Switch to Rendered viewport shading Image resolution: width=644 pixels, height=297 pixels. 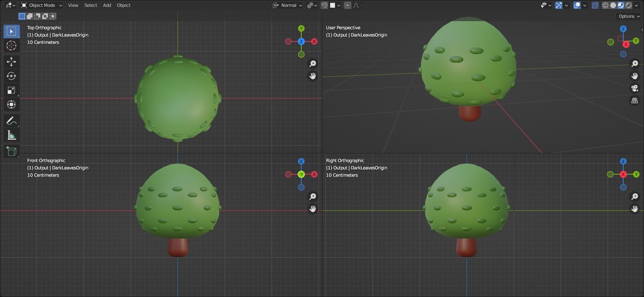628,5
